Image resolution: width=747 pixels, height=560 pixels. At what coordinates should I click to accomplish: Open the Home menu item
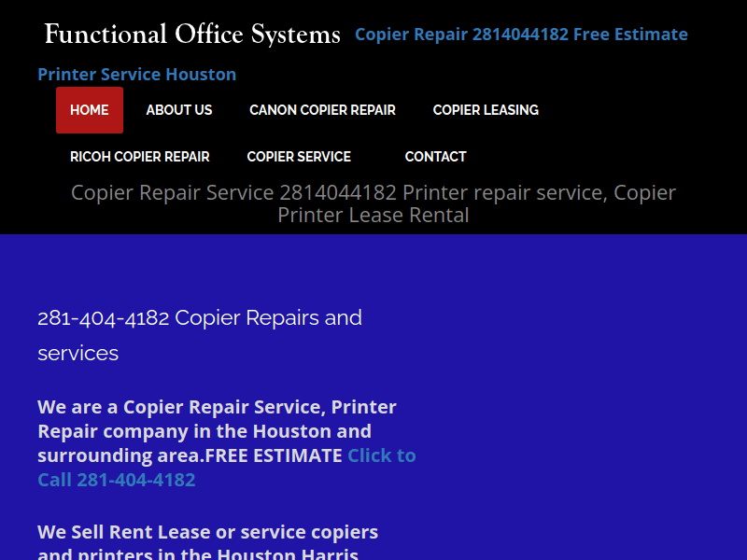(89, 110)
